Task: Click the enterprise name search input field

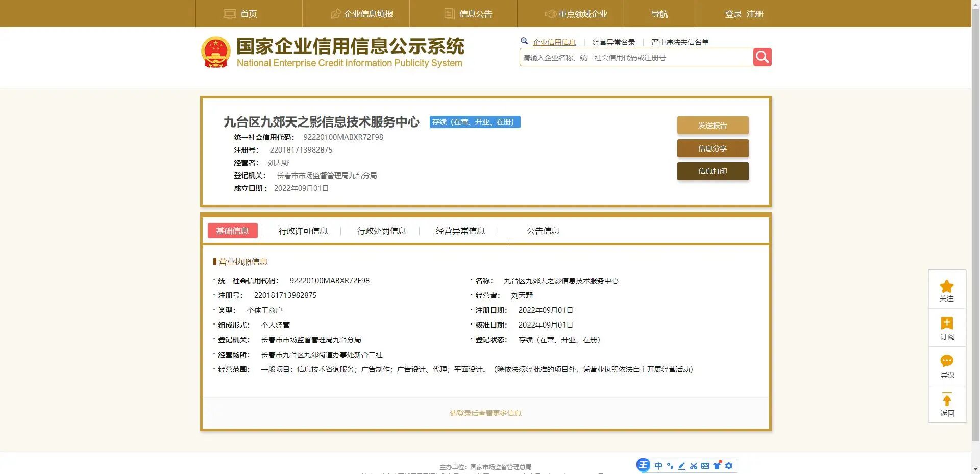Action: pyautogui.click(x=636, y=57)
